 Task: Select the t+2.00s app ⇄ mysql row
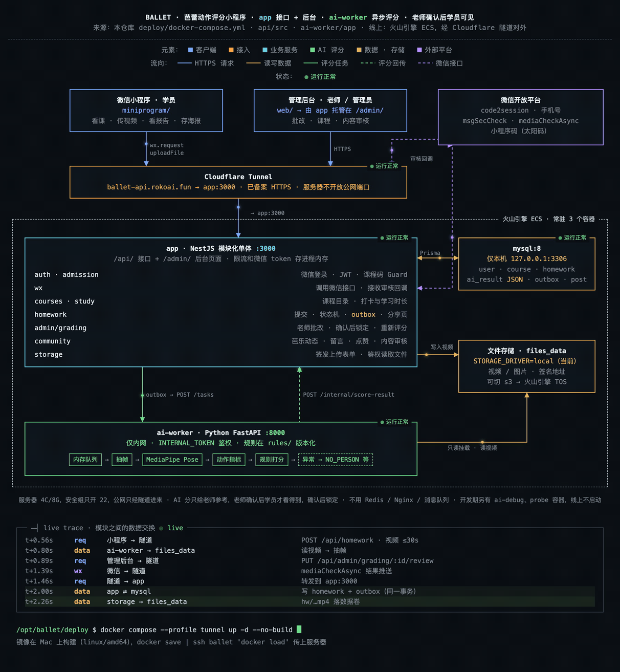tap(310, 591)
